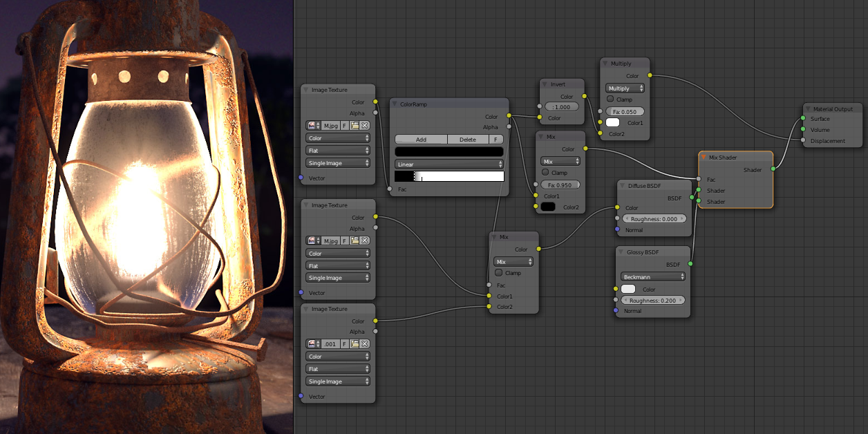Open the Single Image source dropdown in top Image Texture
868x434 pixels.
(x=338, y=163)
